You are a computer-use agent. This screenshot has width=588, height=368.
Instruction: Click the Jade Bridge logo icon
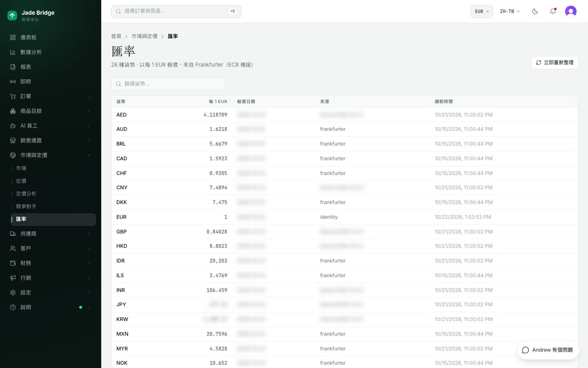click(12, 16)
